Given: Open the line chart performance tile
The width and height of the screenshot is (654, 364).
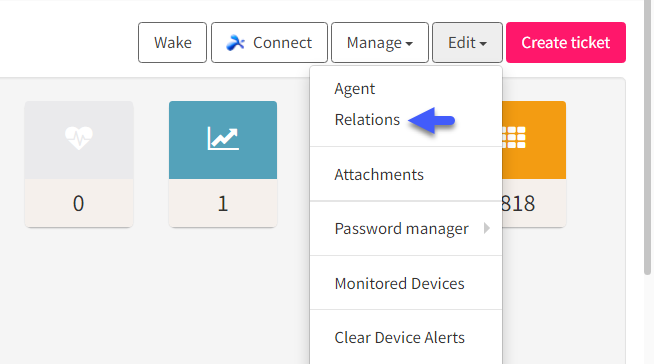Looking at the screenshot, I should pos(223,140).
